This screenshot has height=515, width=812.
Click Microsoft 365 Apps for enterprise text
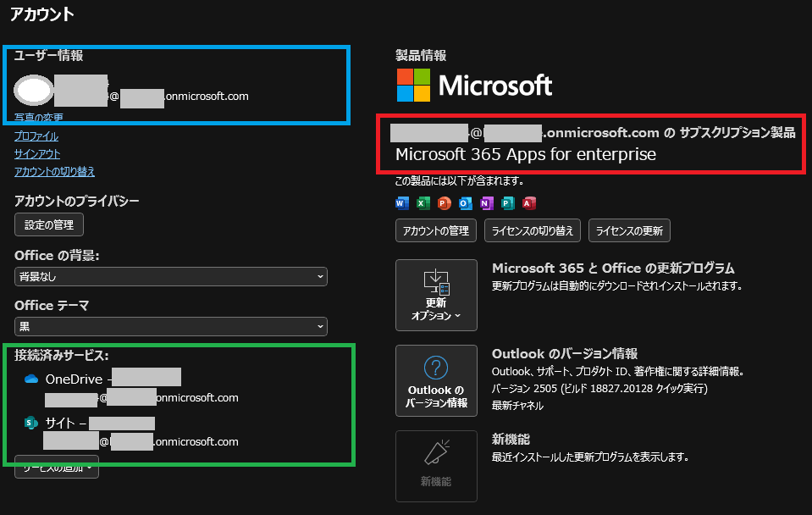[526, 154]
